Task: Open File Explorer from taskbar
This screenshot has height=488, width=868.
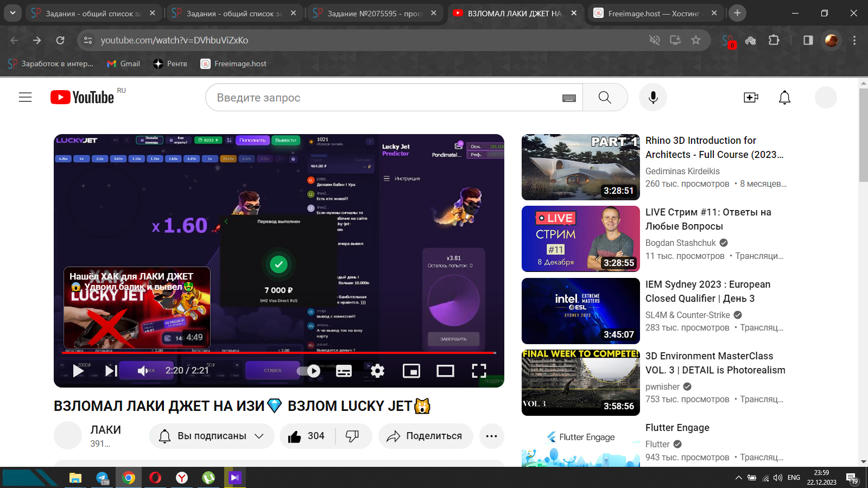Action: point(75,478)
